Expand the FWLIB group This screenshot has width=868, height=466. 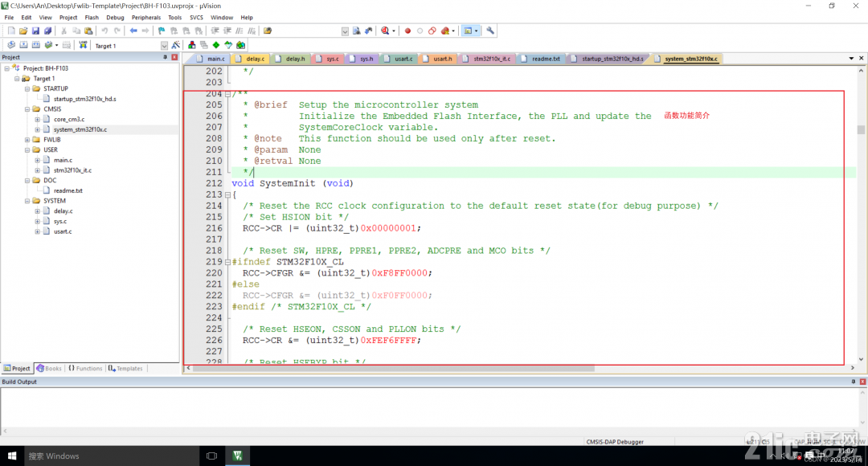click(x=27, y=140)
